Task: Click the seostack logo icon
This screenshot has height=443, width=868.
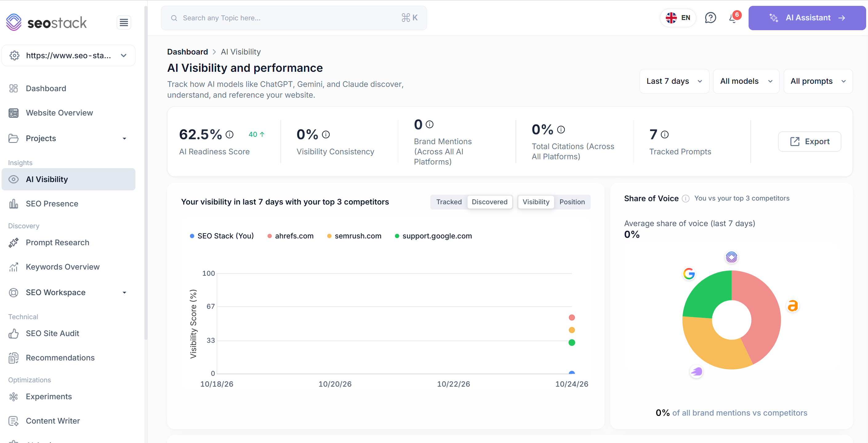Action: click(x=14, y=22)
